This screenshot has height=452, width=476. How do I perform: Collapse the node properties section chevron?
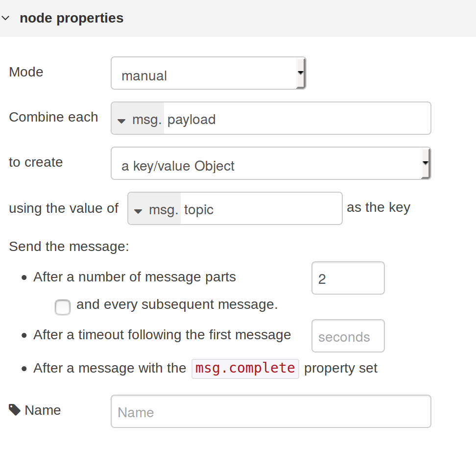click(5, 18)
